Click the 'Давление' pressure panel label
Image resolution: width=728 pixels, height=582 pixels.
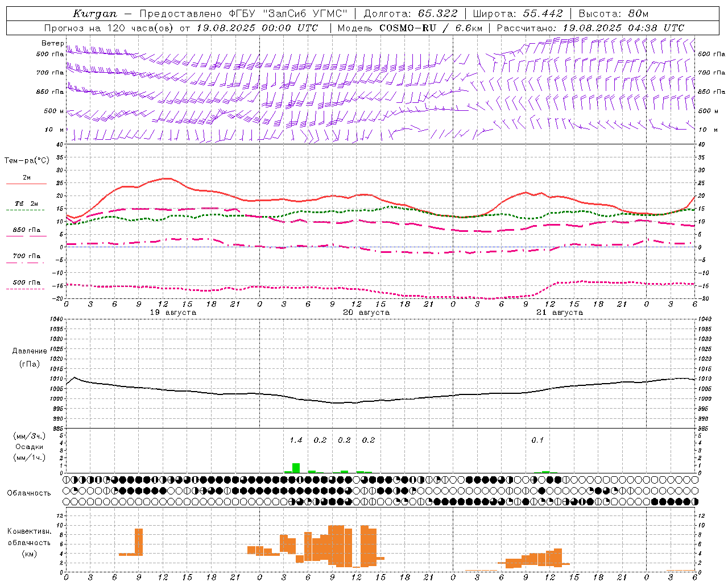pos(30,351)
